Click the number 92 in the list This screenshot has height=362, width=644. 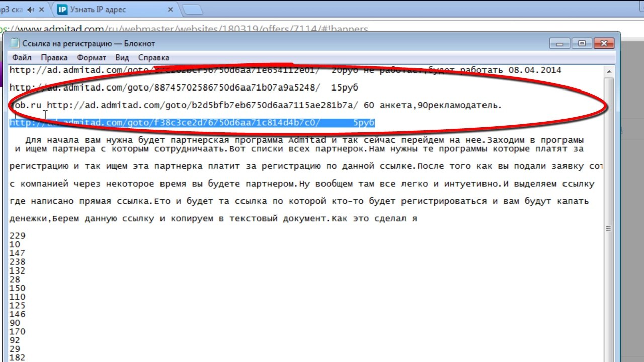click(15, 340)
